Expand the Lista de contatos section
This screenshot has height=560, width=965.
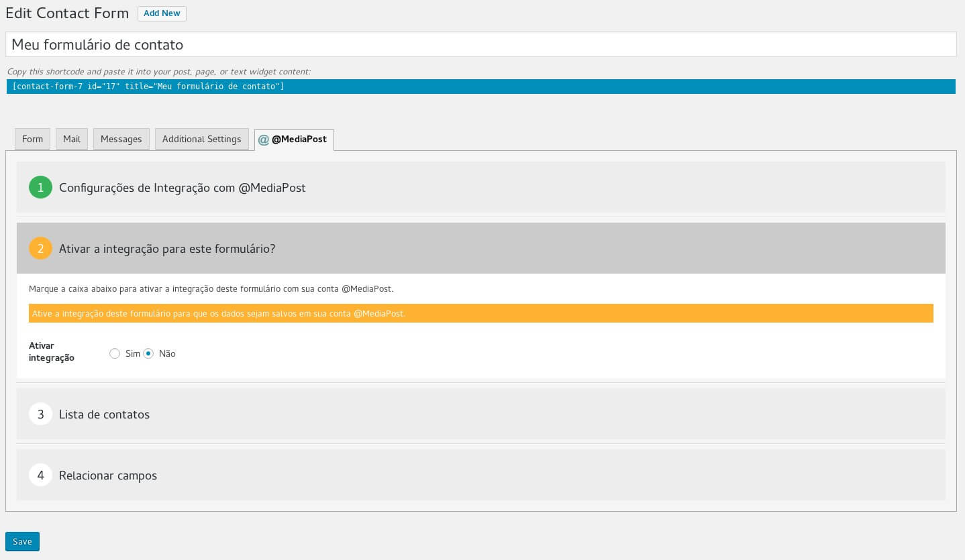pos(480,414)
